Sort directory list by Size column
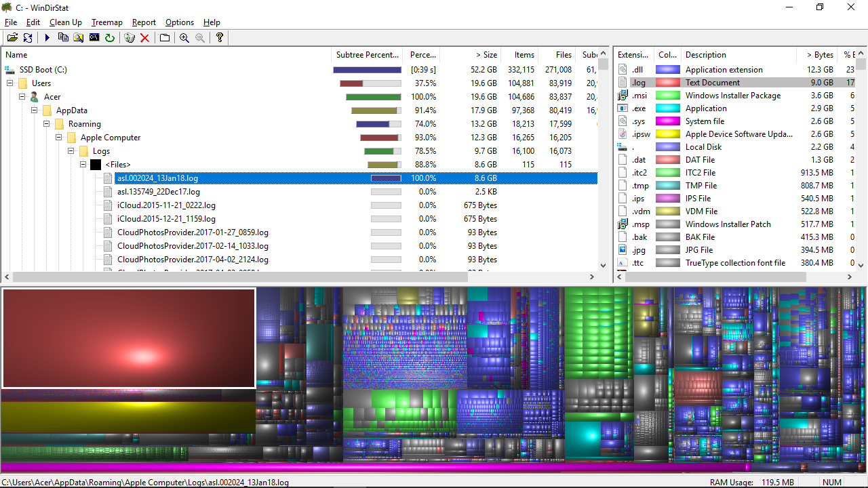The width and height of the screenshot is (868, 488). click(x=471, y=55)
